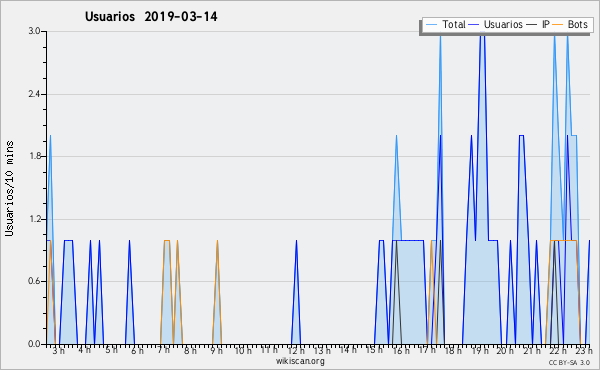Click the '3.0' y-axis value

coord(34,31)
